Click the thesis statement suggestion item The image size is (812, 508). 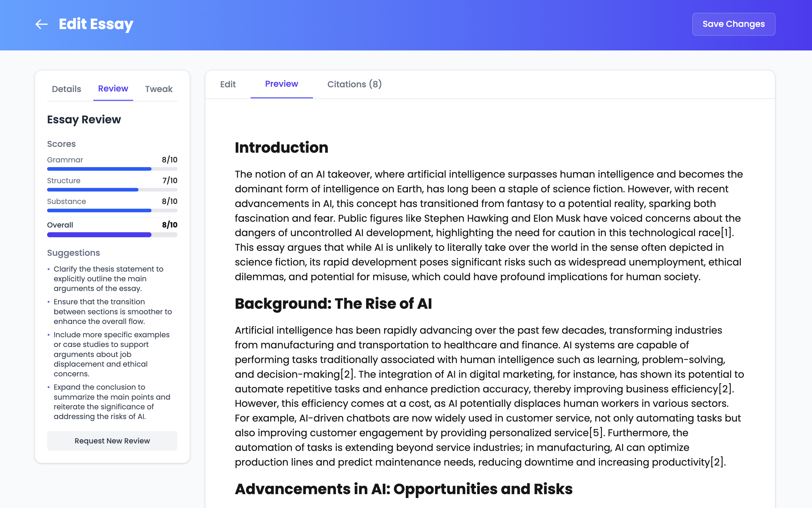(108, 279)
